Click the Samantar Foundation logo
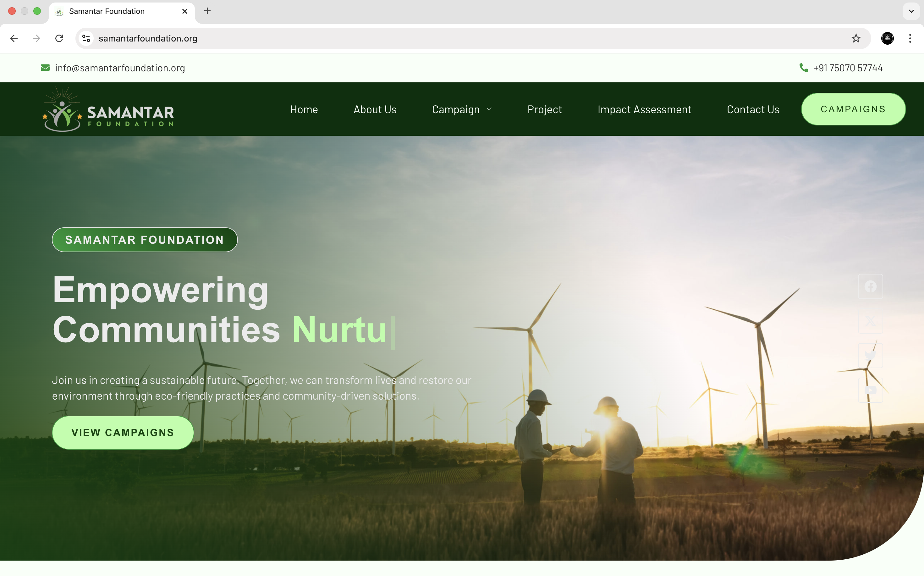The width and height of the screenshot is (924, 576). click(108, 109)
